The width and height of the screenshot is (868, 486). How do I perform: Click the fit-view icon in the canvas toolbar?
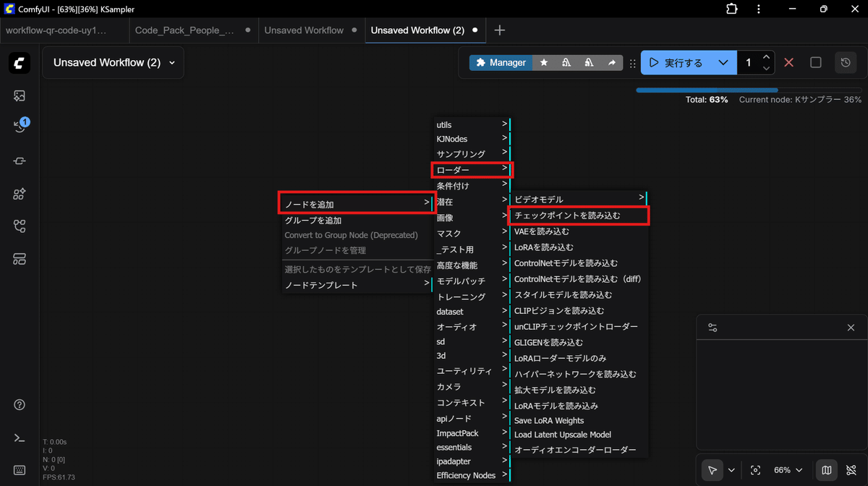pyautogui.click(x=756, y=469)
